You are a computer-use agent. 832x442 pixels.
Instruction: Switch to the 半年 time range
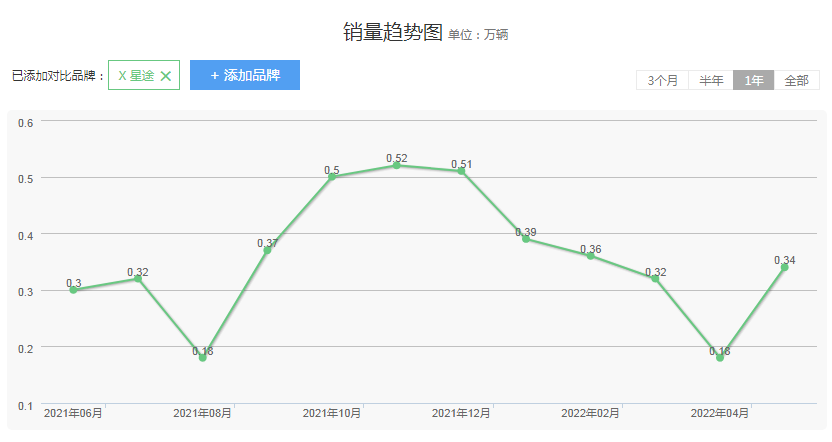(711, 81)
